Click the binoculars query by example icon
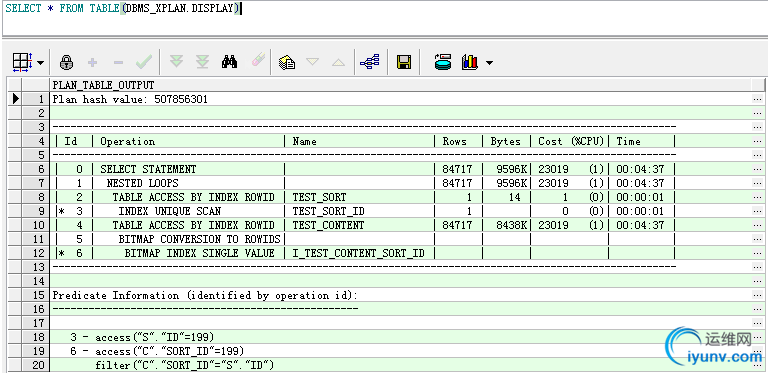Viewport: 768px width, 373px height. tap(229, 62)
